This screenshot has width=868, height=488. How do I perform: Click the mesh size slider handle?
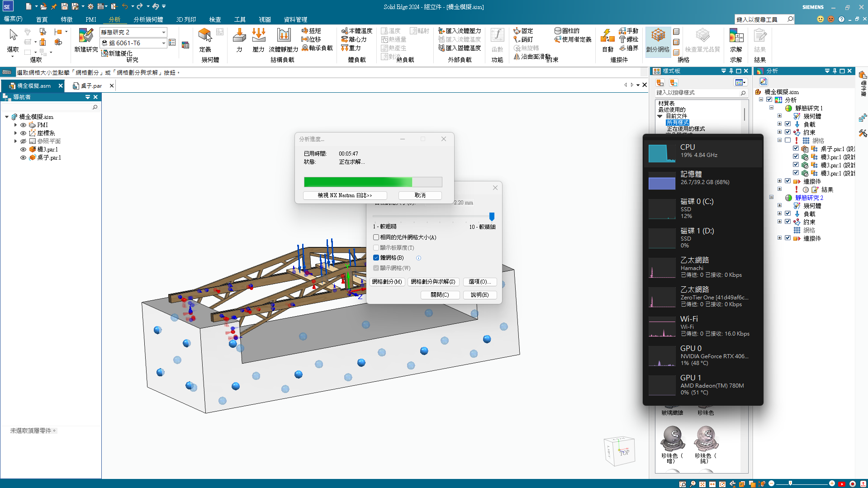pyautogui.click(x=492, y=216)
